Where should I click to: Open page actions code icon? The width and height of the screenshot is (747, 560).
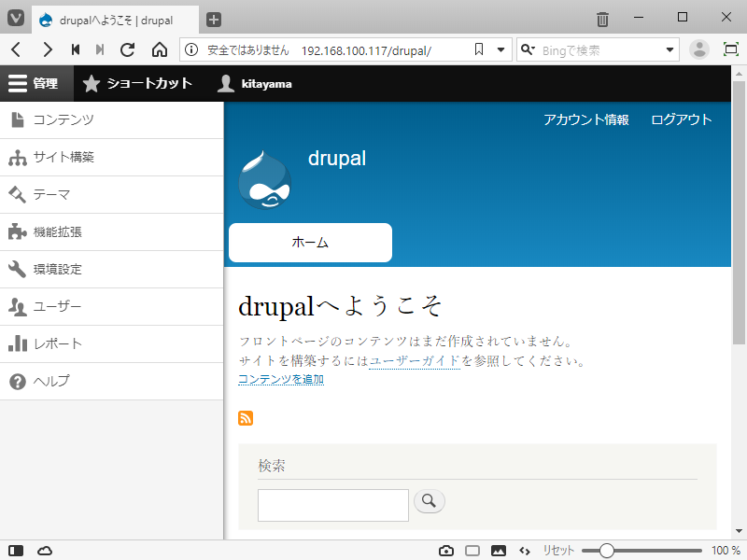pos(525,551)
